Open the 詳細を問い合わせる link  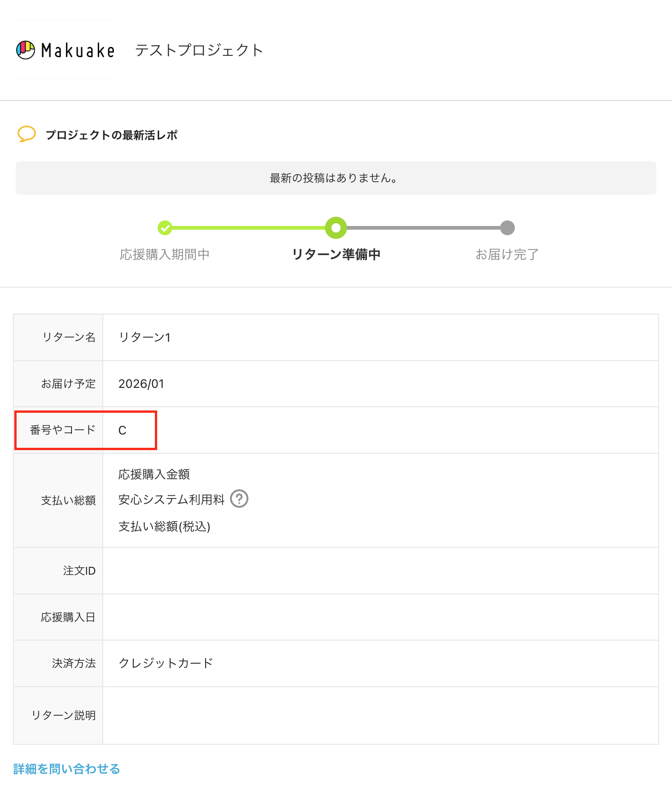pos(67,769)
